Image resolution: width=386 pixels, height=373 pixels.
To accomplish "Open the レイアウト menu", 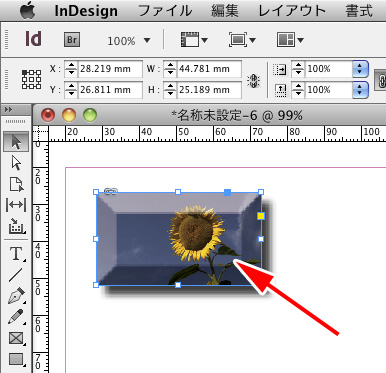I will point(292,11).
